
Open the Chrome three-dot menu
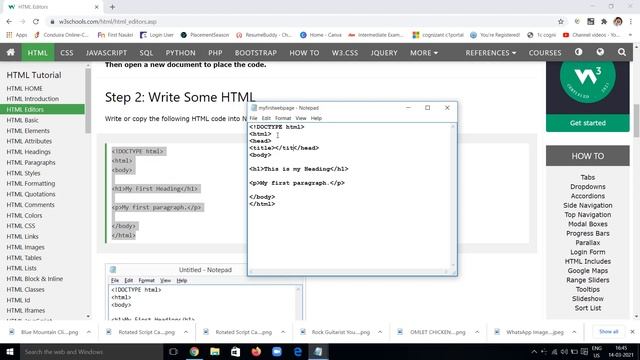coord(631,22)
